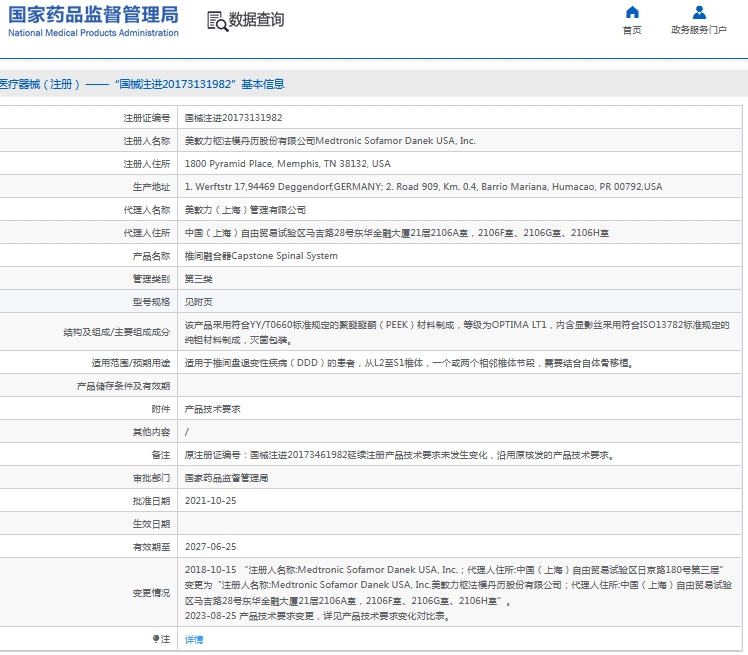Click agent address 马吉路28号东华金融大厦
Viewport: 748px width, 655px height.
396,233
